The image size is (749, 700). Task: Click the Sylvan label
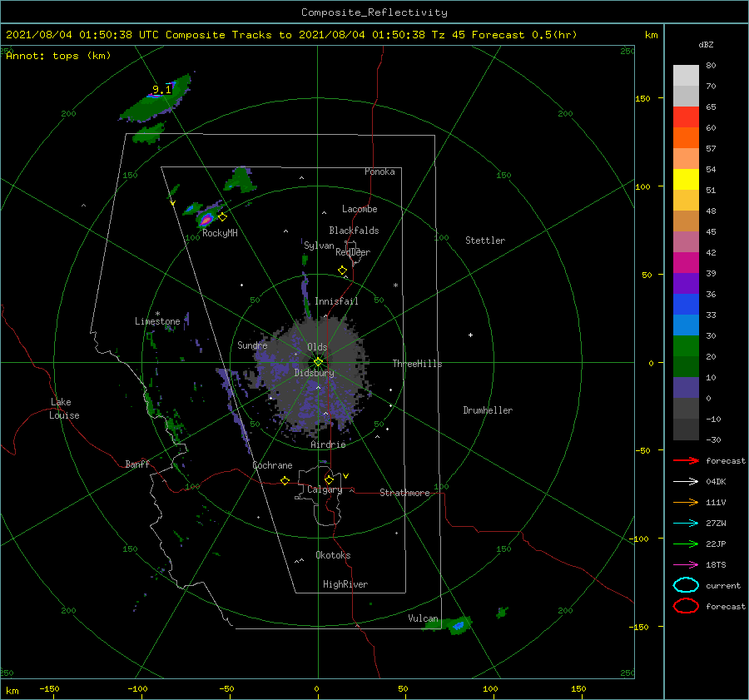(319, 246)
